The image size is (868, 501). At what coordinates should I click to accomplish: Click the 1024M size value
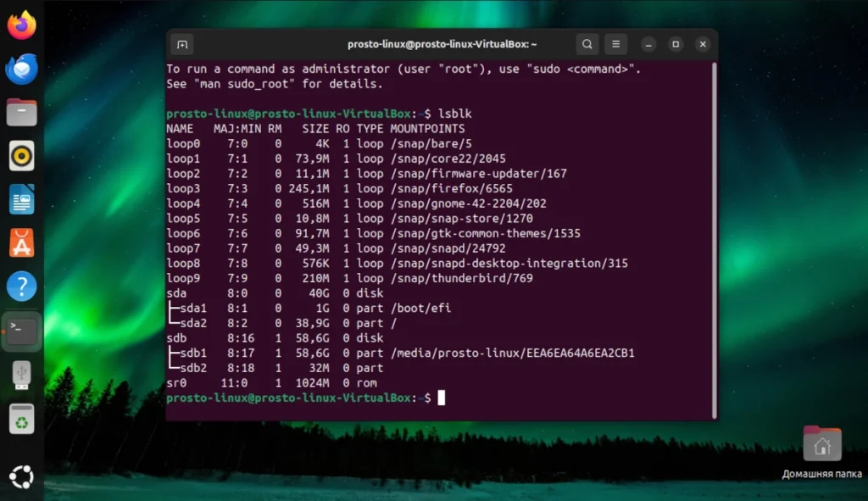pyautogui.click(x=312, y=382)
